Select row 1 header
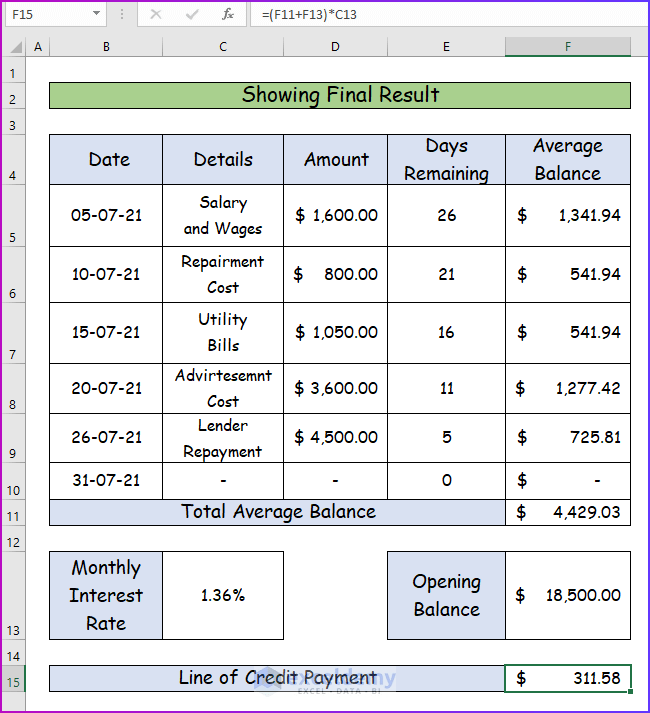This screenshot has height=713, width=650. 13,70
